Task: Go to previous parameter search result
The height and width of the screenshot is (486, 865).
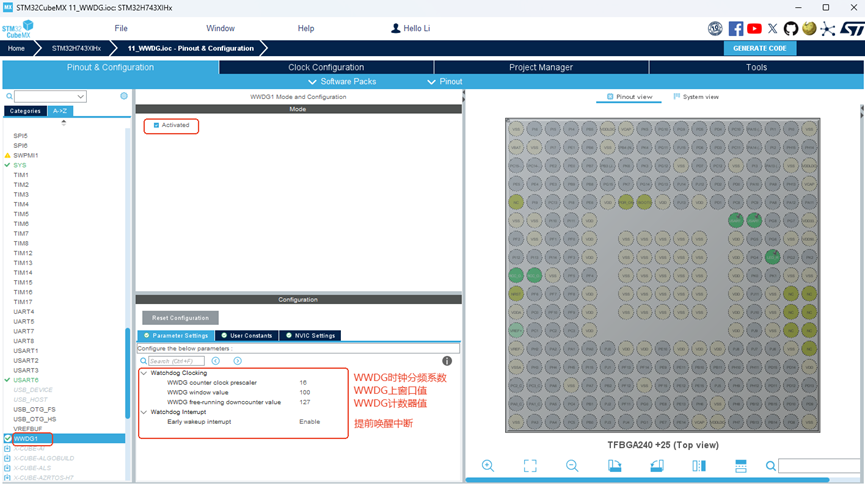Action: point(216,361)
